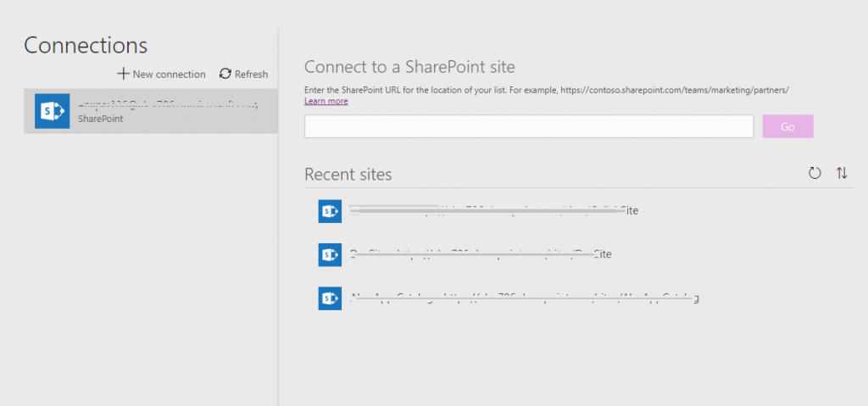Click the 'Recent sites' heading
This screenshot has width=868, height=406.
(348, 175)
